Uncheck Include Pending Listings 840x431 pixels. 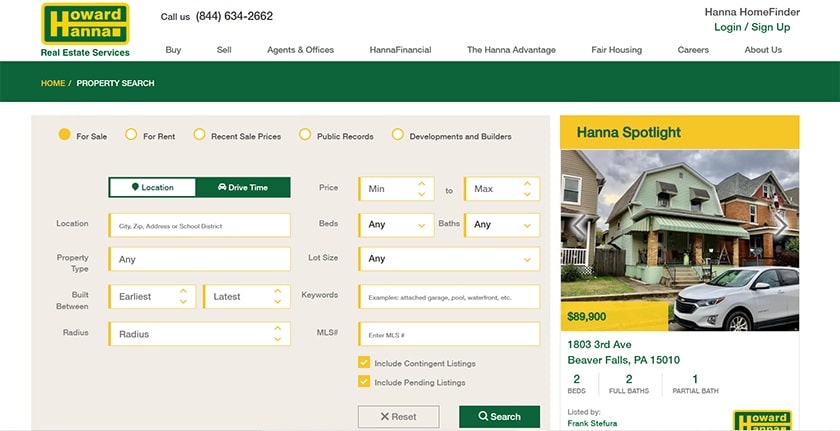(364, 381)
